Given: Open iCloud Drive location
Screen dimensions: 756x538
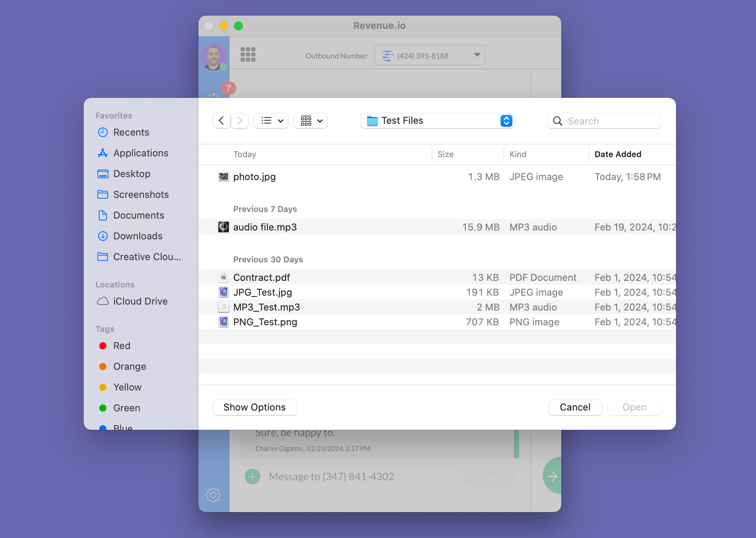Looking at the screenshot, I should point(140,301).
